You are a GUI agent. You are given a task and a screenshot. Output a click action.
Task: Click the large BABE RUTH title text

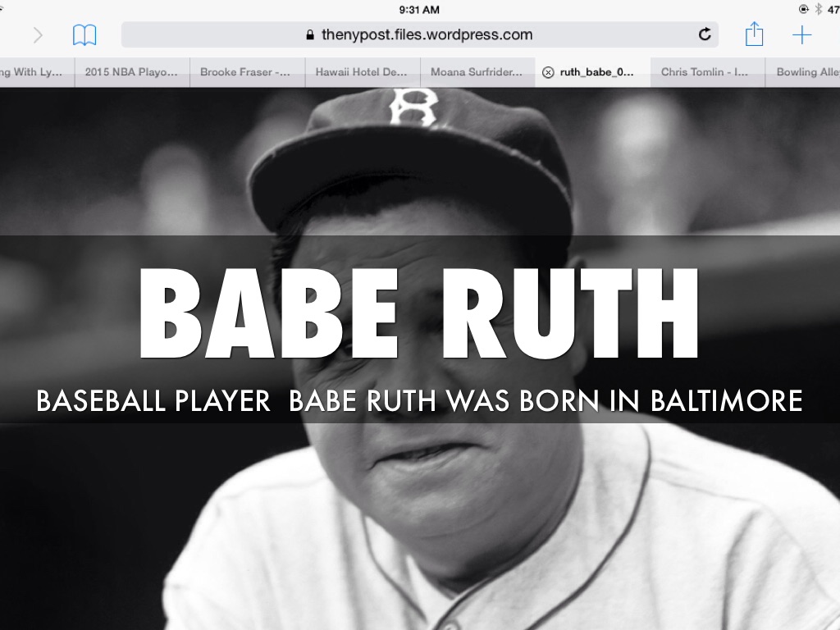click(x=419, y=313)
